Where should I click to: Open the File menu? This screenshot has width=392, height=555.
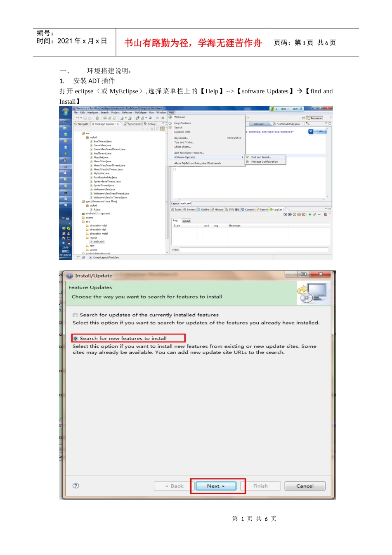click(76, 112)
